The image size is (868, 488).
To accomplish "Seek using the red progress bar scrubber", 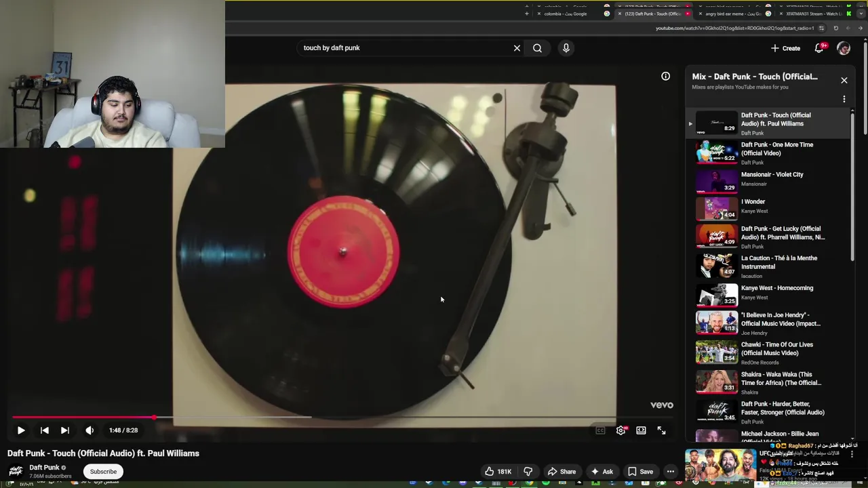I will point(155,418).
